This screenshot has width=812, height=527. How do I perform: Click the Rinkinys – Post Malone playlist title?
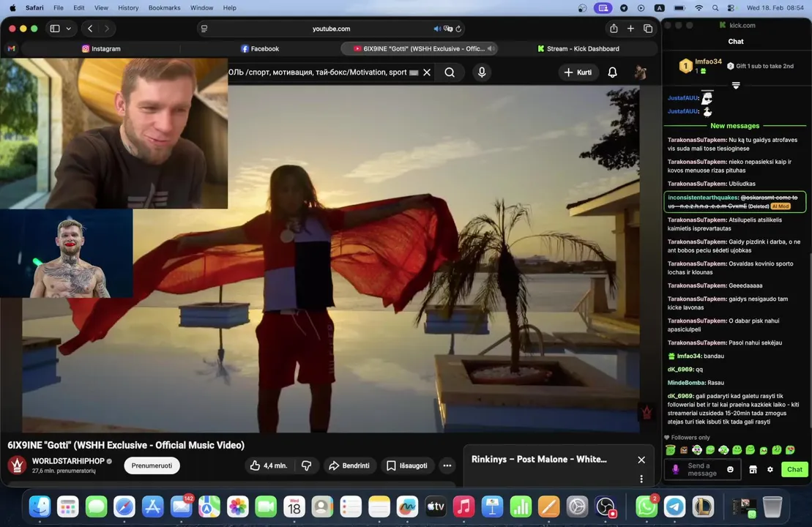pos(539,459)
